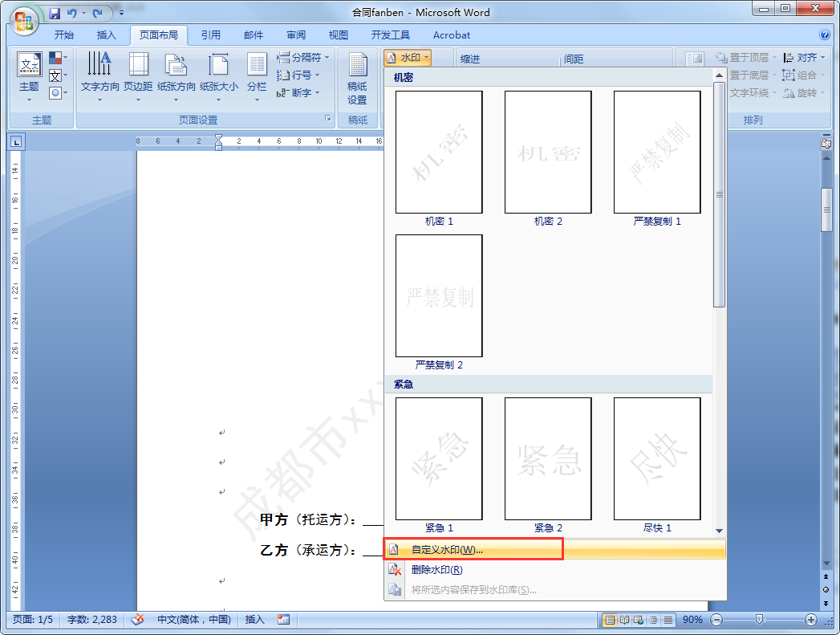Open 纸张大小 paper size options
This screenshot has height=635, width=840.
218,77
